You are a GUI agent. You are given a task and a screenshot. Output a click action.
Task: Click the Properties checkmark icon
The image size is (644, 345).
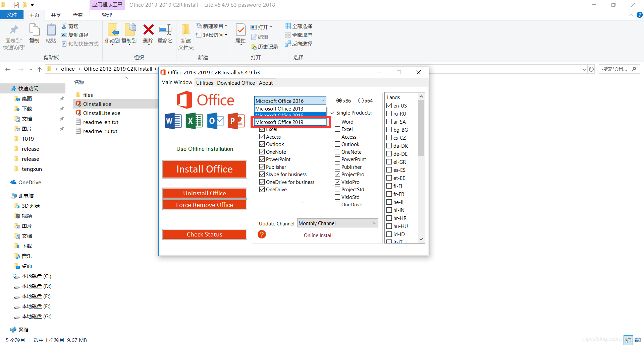pyautogui.click(x=240, y=29)
